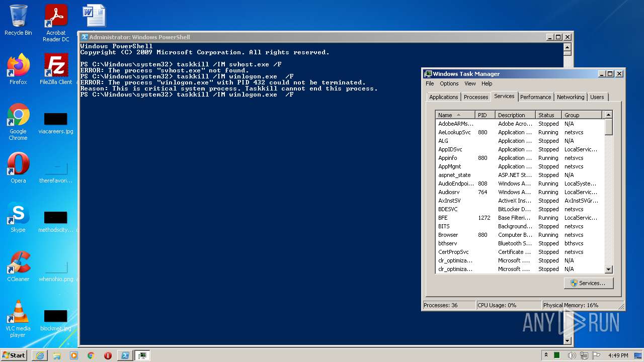Sort services by Description column

pos(515,115)
